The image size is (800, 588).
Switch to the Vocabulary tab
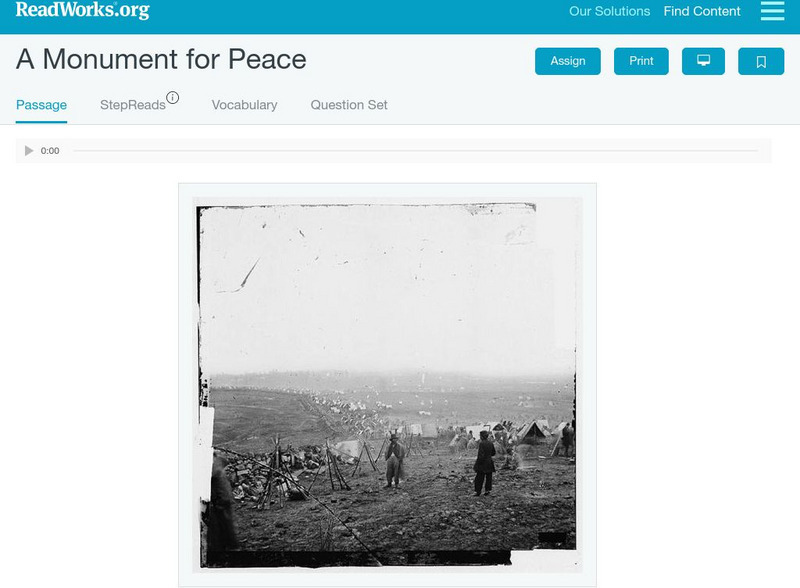pos(244,105)
